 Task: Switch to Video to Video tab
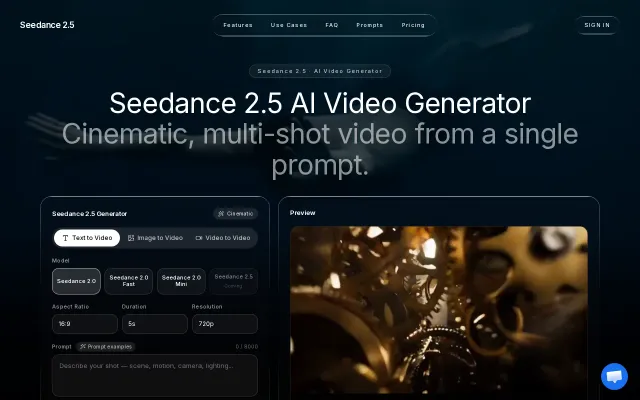[x=223, y=238]
